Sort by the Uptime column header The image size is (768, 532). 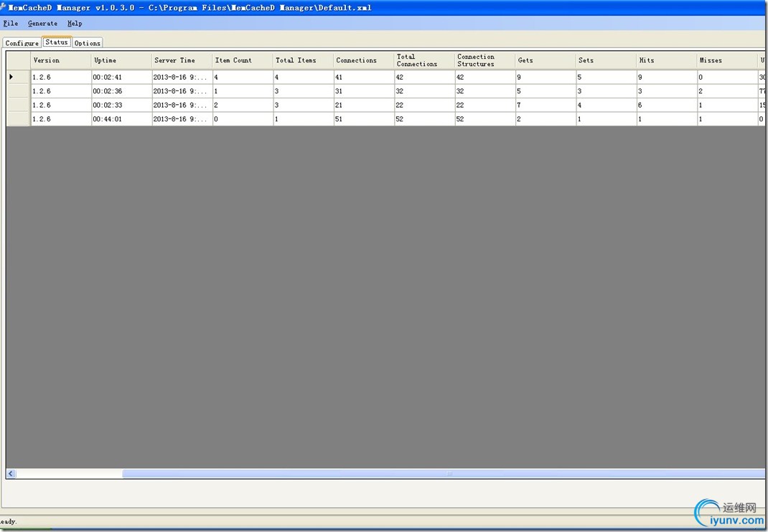click(121, 60)
